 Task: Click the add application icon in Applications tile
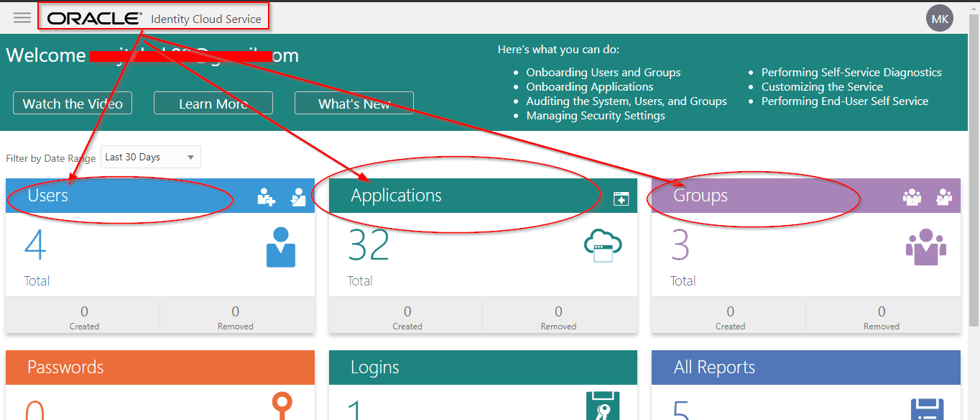pyautogui.click(x=621, y=199)
